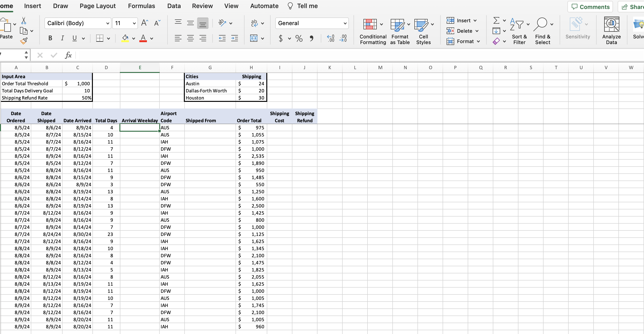Select the yellow fill color swatch

click(126, 41)
